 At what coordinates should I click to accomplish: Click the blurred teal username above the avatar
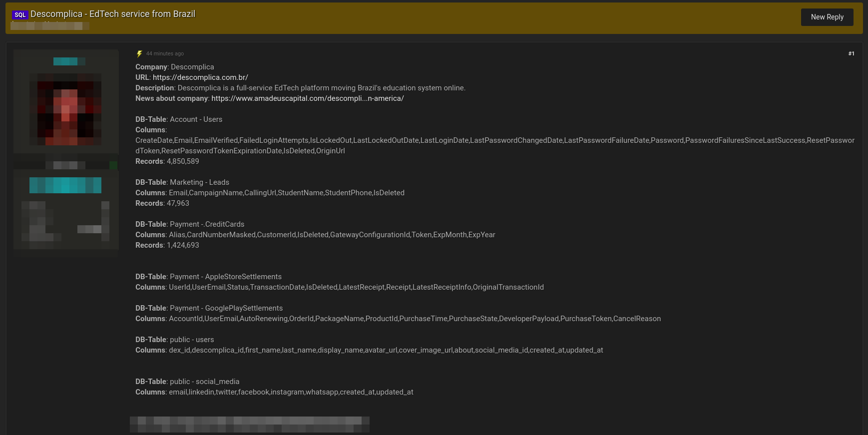tap(69, 61)
